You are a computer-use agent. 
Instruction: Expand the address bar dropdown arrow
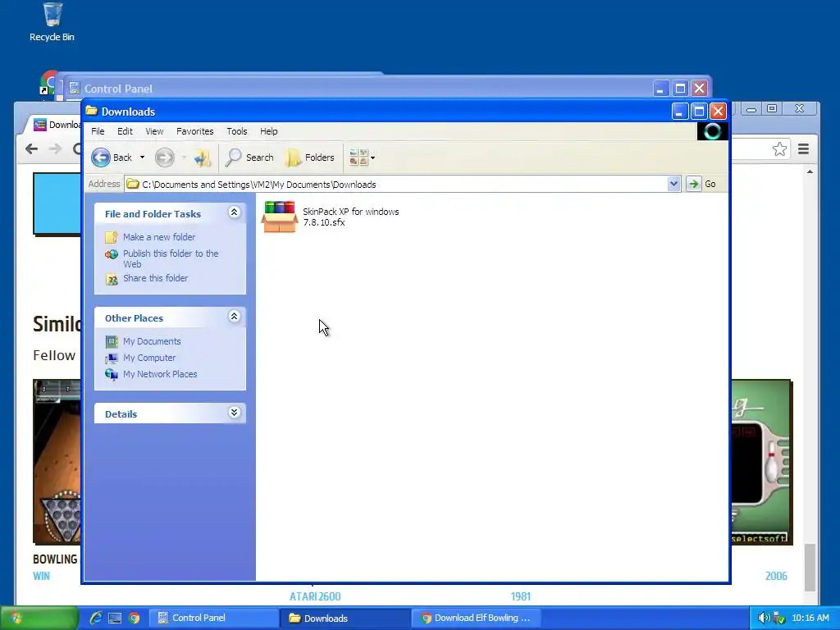click(x=674, y=185)
